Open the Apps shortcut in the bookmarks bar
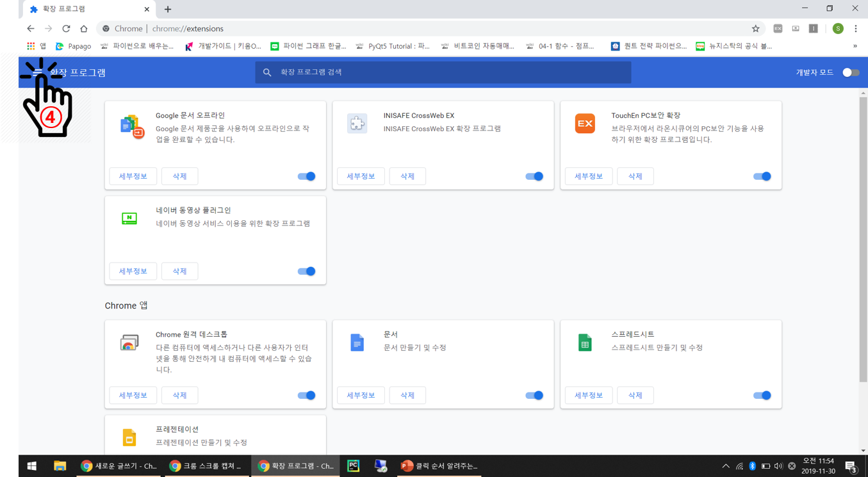The width and height of the screenshot is (868, 477). (36, 46)
